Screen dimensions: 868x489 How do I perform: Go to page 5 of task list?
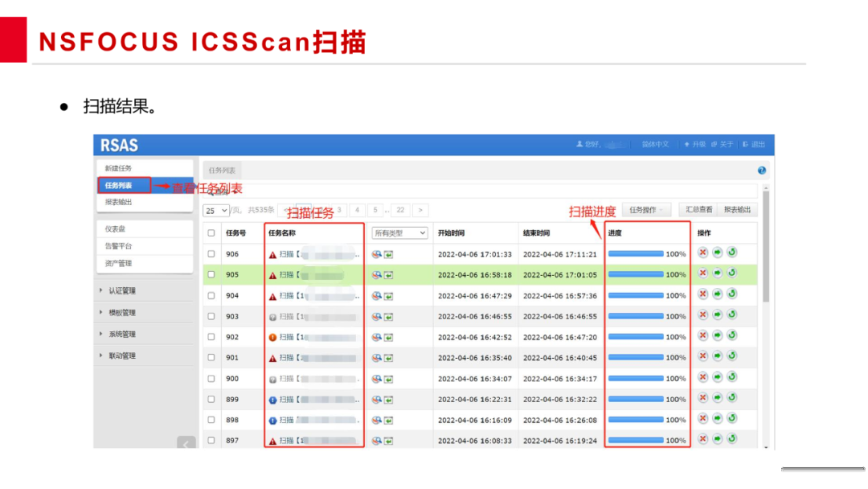(375, 211)
